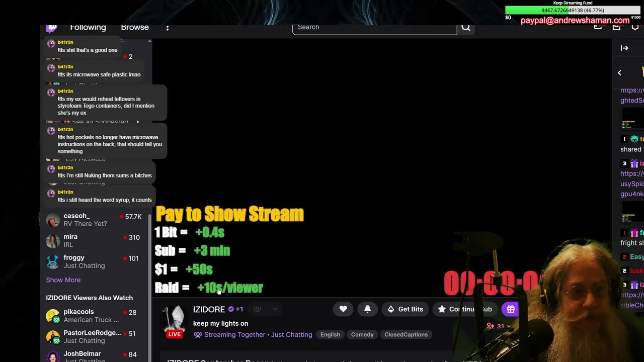
Task: Click the sidebar scrollbar up arrow
Action: point(149,41)
